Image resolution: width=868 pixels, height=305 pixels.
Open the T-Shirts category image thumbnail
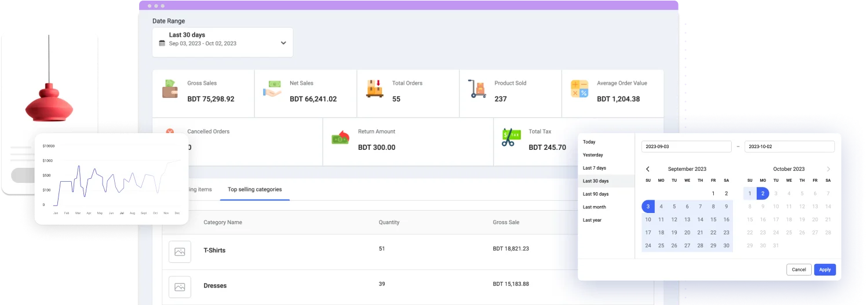[x=180, y=252]
